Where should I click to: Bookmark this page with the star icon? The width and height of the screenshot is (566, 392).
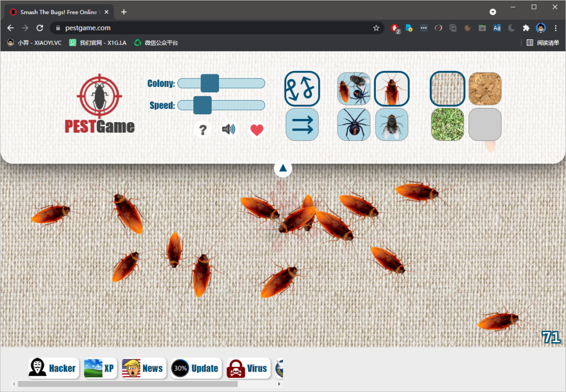(376, 28)
